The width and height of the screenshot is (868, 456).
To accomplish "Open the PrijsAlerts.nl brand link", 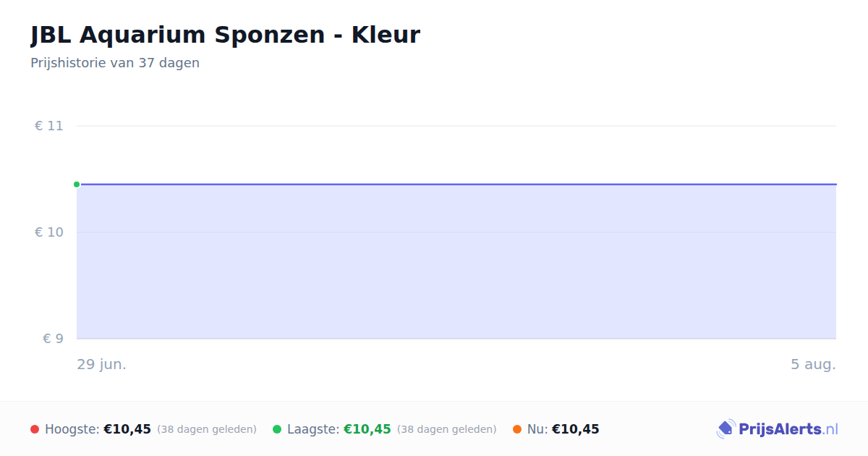I will point(777,429).
